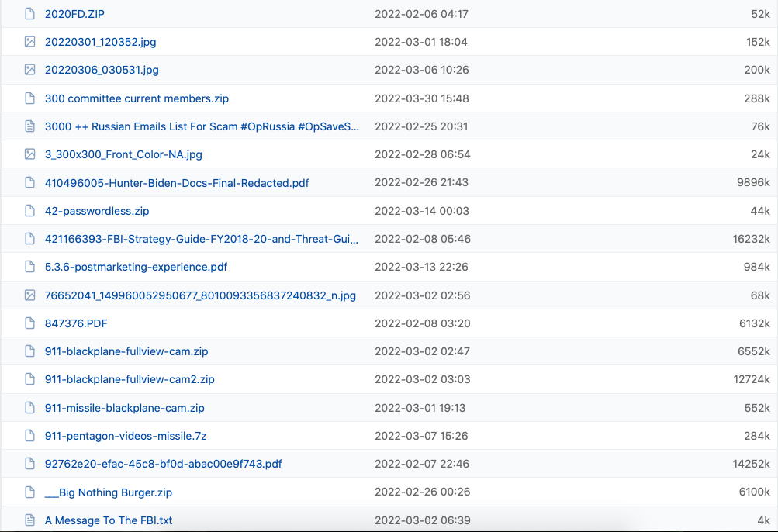Select the 6100k file size
Viewport: 778px width, 532px height.
pyautogui.click(x=754, y=492)
